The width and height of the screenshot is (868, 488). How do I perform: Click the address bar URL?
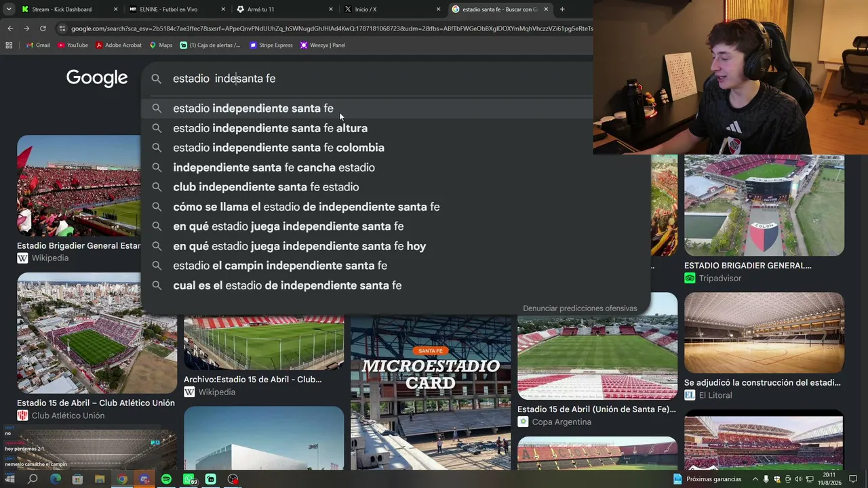point(332,28)
